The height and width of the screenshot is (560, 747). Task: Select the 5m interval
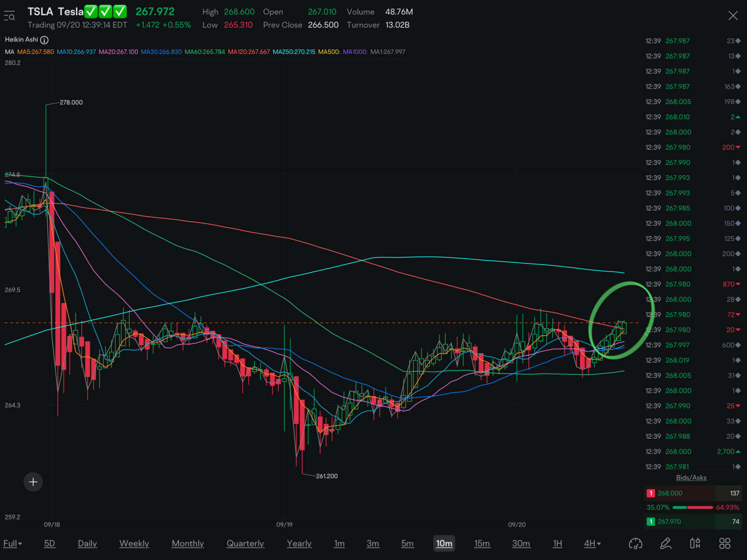tap(407, 543)
